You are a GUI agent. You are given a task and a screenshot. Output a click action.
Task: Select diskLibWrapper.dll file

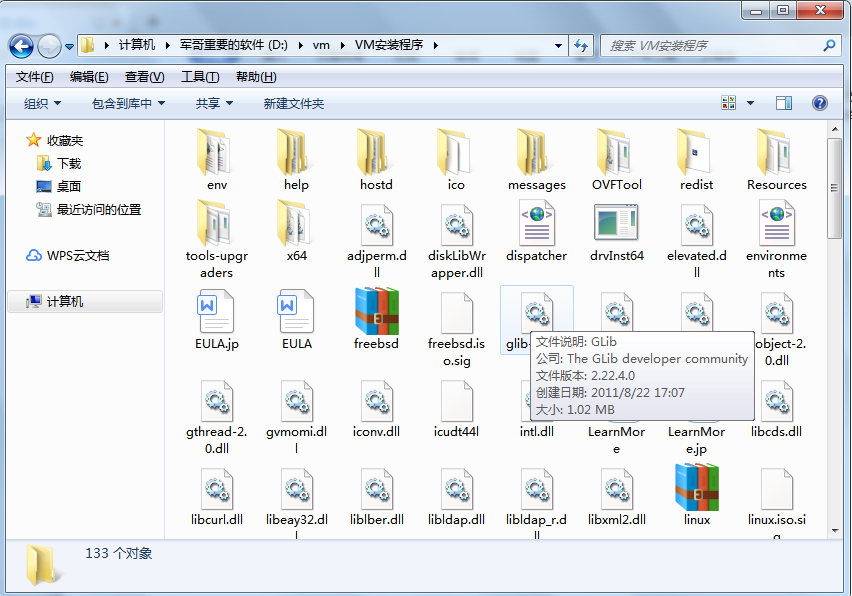point(456,239)
